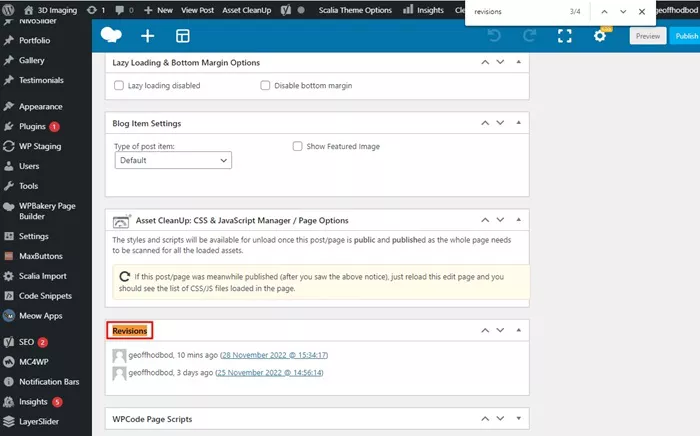The width and height of the screenshot is (700, 436).
Task: Click the redo arrow in WPBakery toolbar
Action: click(x=529, y=36)
